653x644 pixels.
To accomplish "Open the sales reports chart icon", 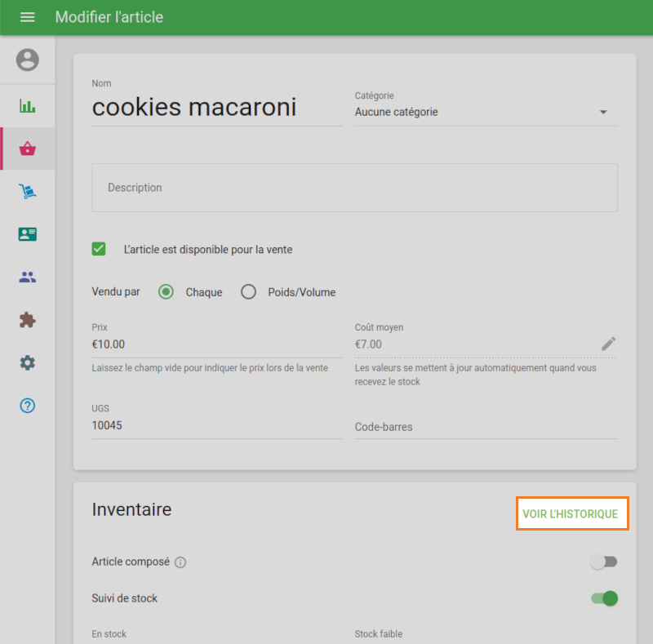I will coord(28,106).
